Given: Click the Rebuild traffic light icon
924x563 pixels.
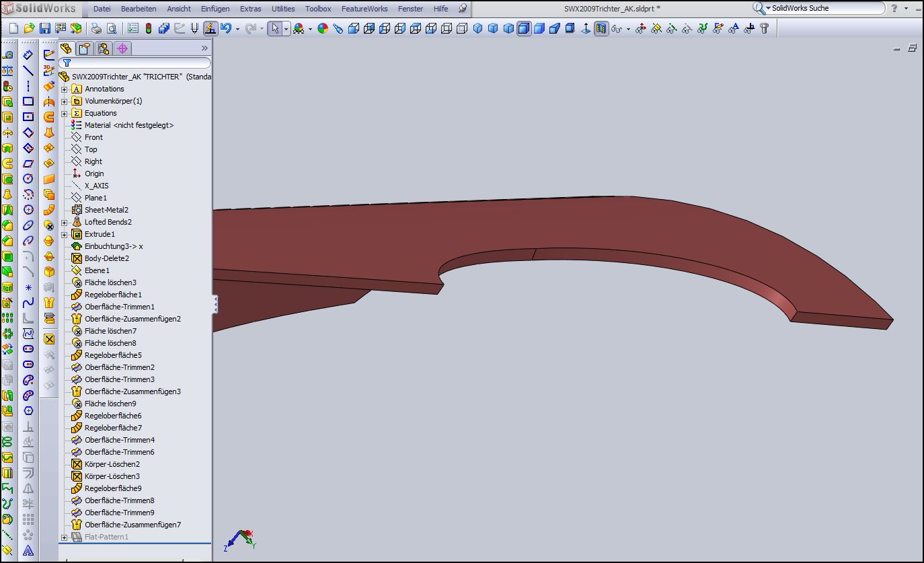Looking at the screenshot, I should [149, 29].
